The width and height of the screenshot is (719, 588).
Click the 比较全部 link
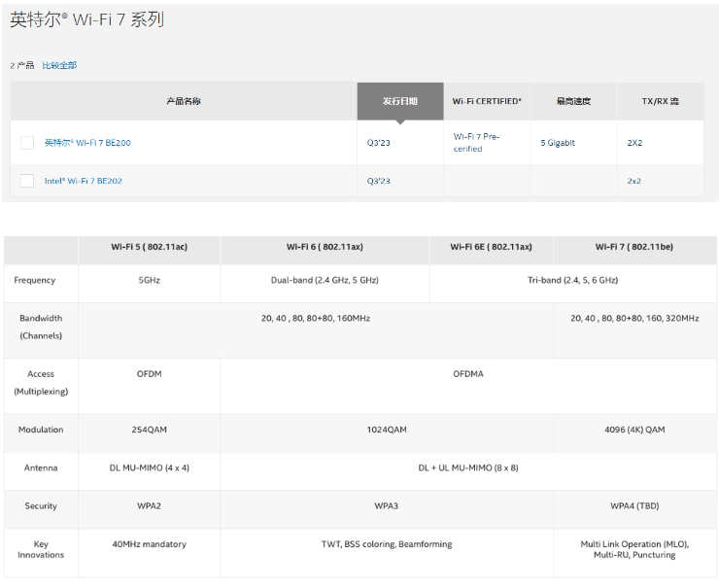59,65
